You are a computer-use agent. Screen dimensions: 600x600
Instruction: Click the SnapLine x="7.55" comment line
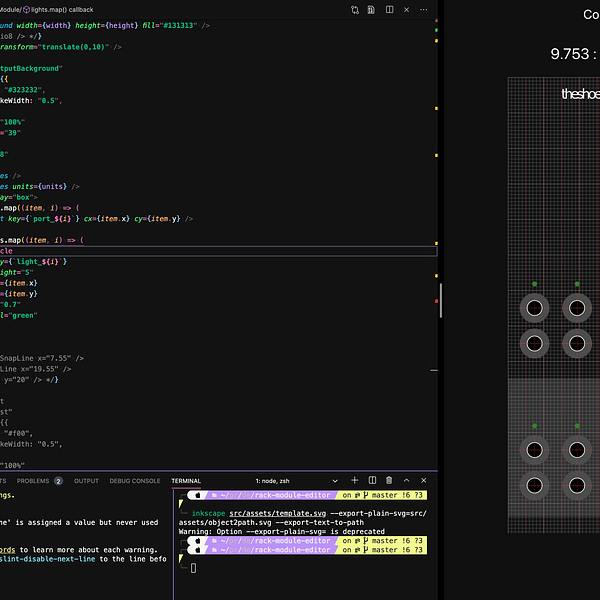42,358
